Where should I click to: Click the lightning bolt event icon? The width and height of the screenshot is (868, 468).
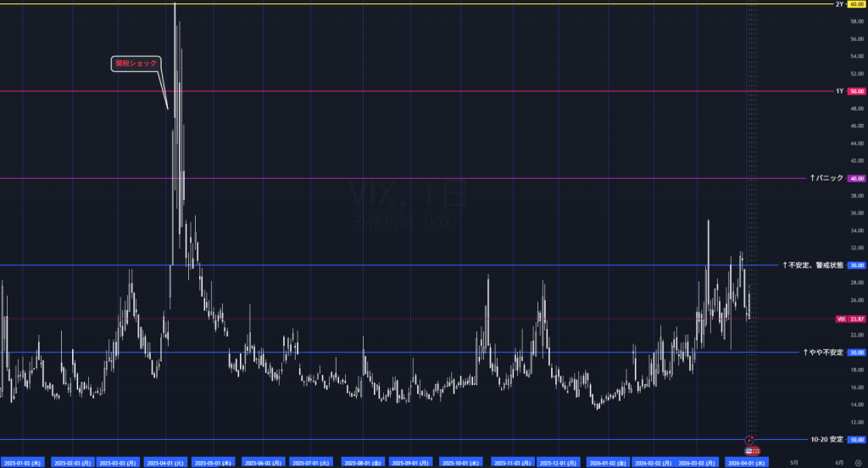749,439
